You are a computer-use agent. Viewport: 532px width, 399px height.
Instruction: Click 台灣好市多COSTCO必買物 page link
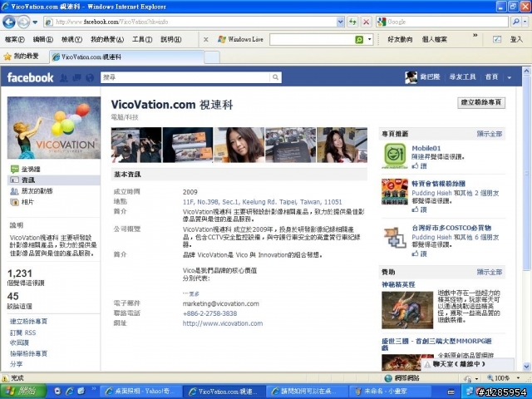coord(451,228)
